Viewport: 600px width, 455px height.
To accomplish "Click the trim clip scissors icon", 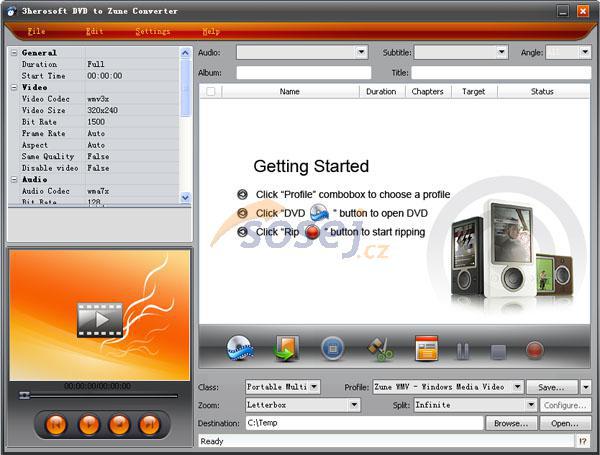I will [380, 349].
